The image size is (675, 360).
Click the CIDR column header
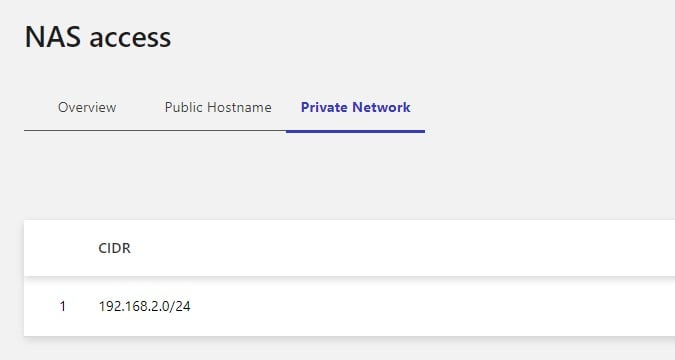(x=115, y=248)
